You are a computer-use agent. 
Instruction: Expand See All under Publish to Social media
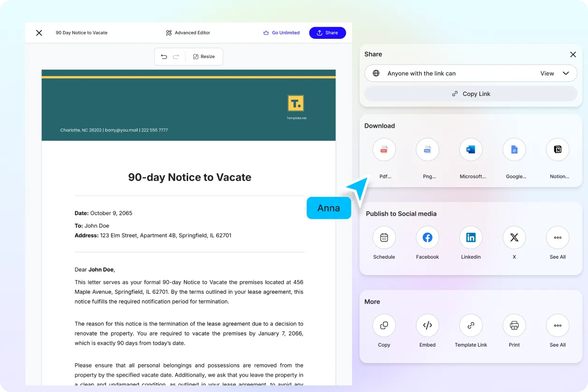pos(558,238)
